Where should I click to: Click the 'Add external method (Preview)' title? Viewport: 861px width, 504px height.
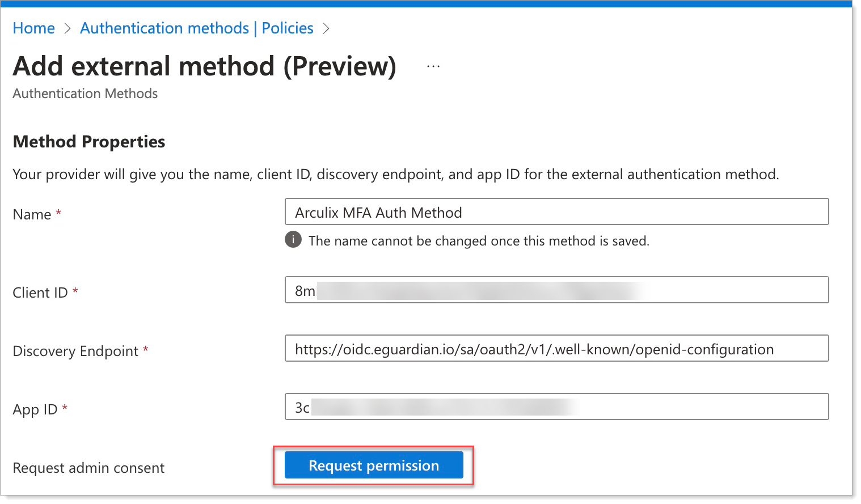(205, 66)
